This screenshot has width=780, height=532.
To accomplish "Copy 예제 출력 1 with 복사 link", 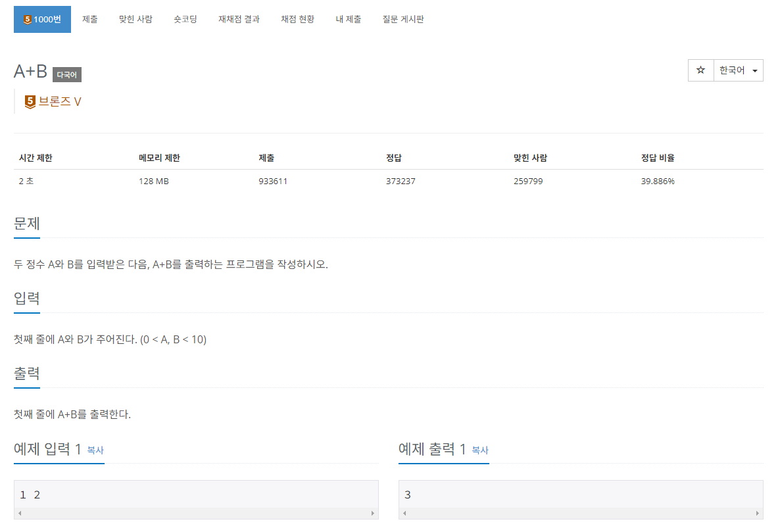I will click(x=480, y=450).
